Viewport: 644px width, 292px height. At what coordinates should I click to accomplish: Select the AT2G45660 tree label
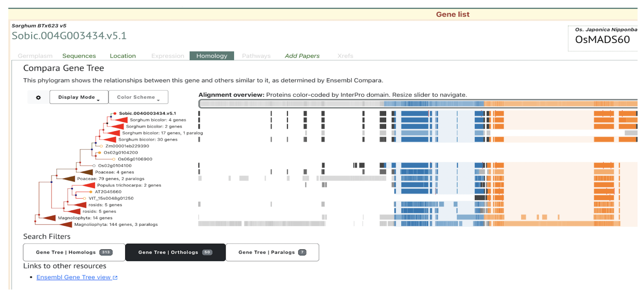(108, 192)
